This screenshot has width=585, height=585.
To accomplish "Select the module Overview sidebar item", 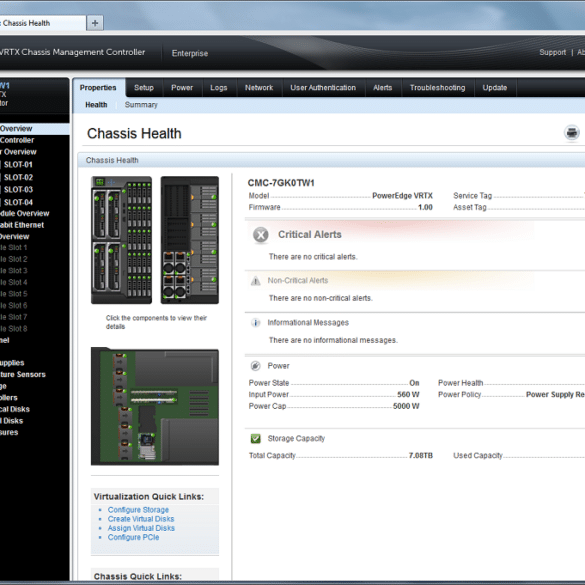I will pyautogui.click(x=24, y=213).
